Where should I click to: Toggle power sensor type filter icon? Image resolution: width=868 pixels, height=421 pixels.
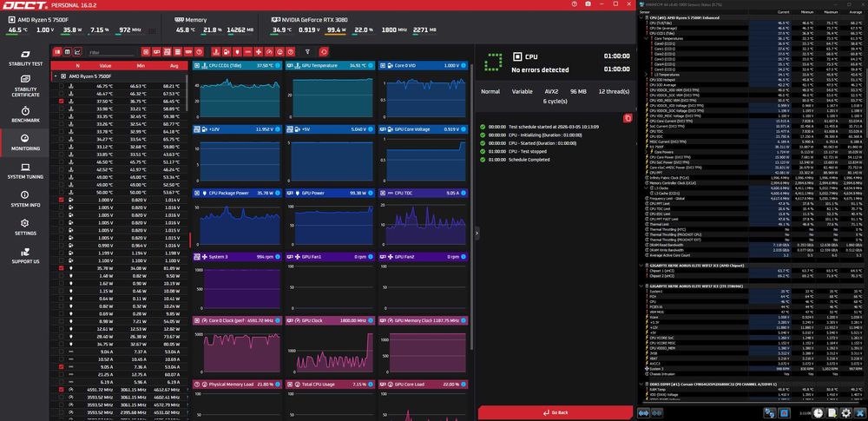point(237,51)
